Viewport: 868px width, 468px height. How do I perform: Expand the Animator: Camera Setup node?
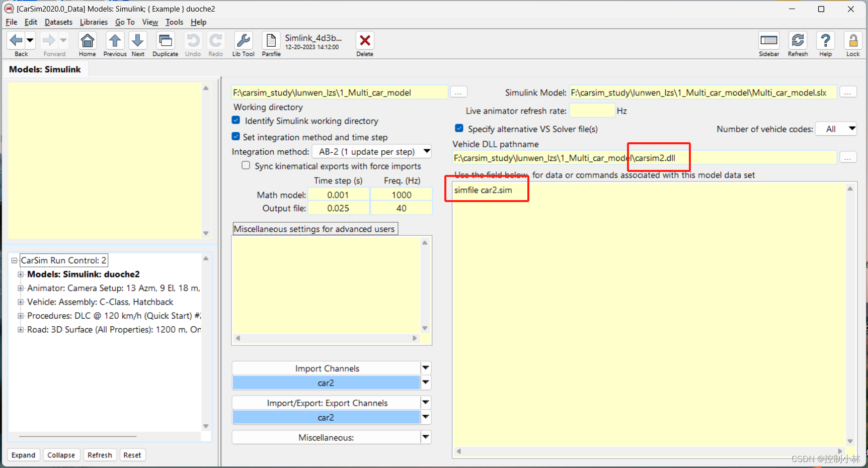21,288
